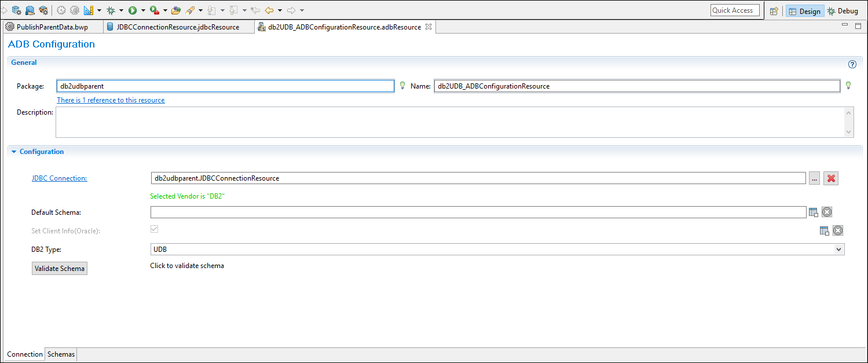This screenshot has height=363, width=868.
Task: Click the Quick Access search box
Action: pyautogui.click(x=735, y=10)
